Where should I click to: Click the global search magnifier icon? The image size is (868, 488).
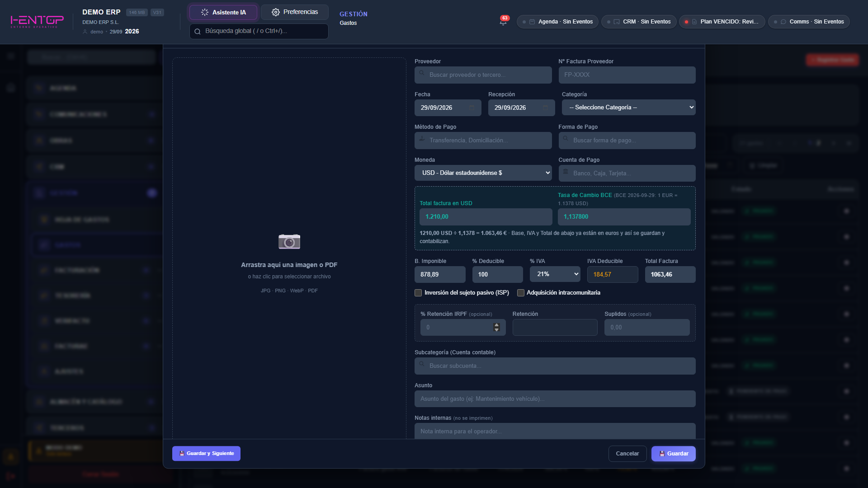pos(198,32)
